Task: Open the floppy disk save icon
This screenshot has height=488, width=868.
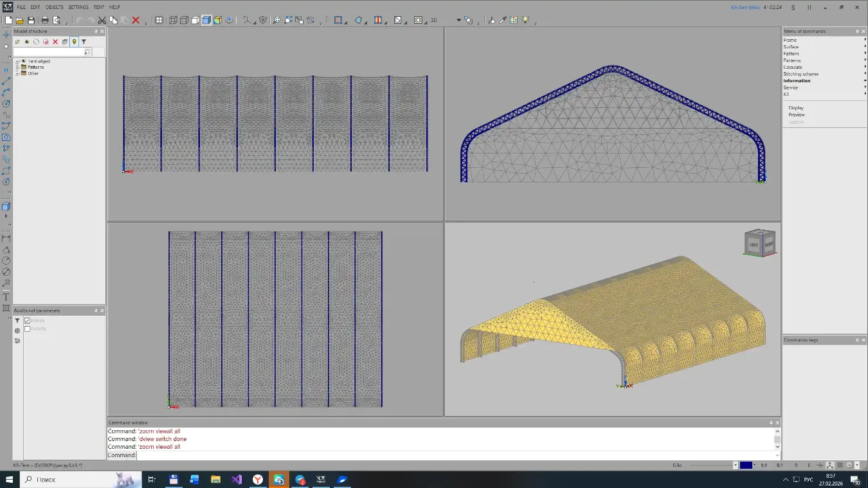Action: tap(30, 20)
